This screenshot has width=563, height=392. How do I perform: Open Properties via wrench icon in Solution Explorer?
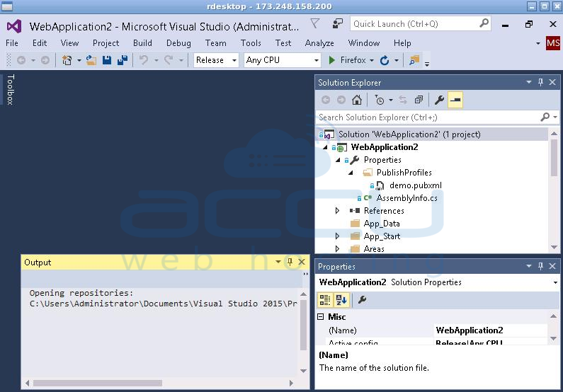coord(439,100)
